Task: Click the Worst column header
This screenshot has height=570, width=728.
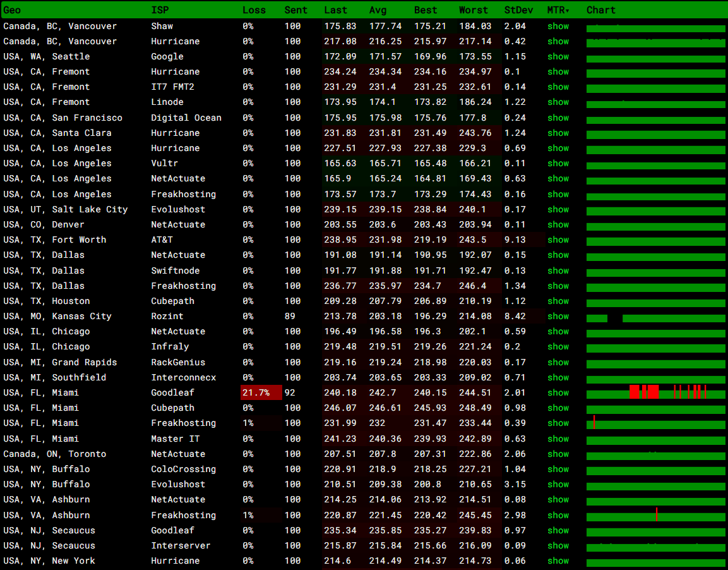Action: pyautogui.click(x=474, y=9)
